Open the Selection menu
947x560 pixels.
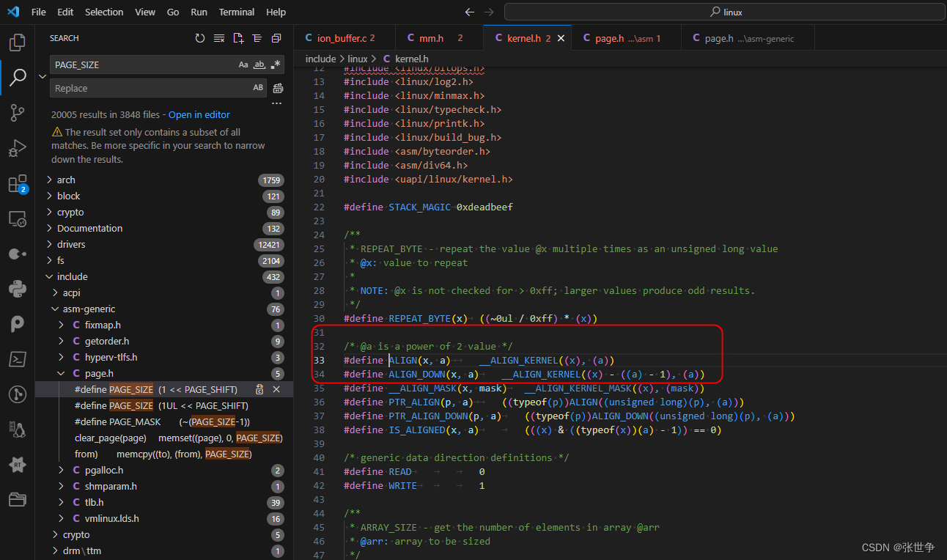[x=104, y=12]
